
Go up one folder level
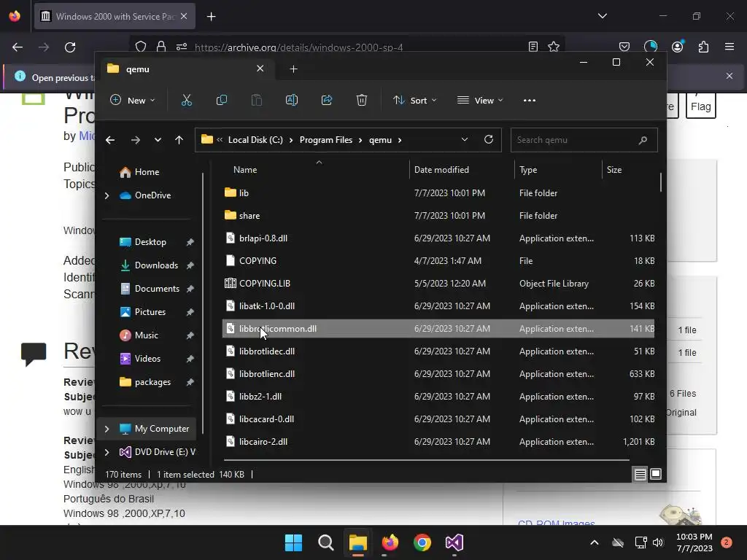tap(179, 140)
